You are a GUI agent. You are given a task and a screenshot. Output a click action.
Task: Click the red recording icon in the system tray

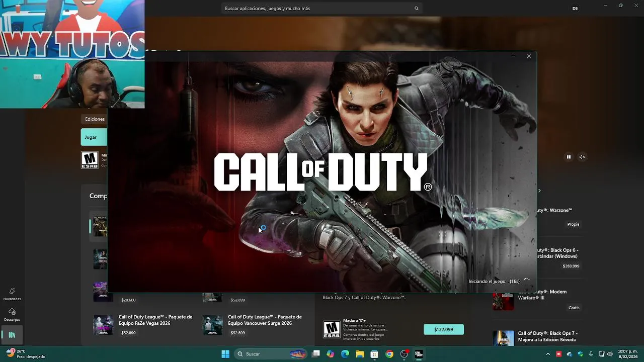click(x=558, y=354)
